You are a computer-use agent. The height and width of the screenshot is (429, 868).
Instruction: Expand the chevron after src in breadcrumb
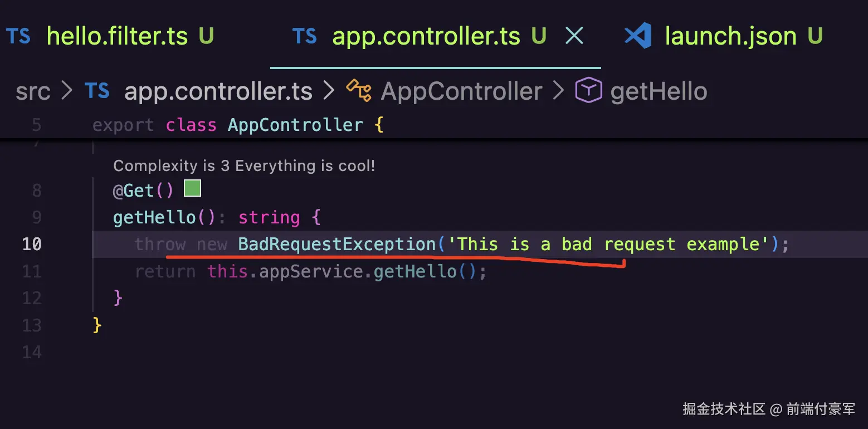67,91
